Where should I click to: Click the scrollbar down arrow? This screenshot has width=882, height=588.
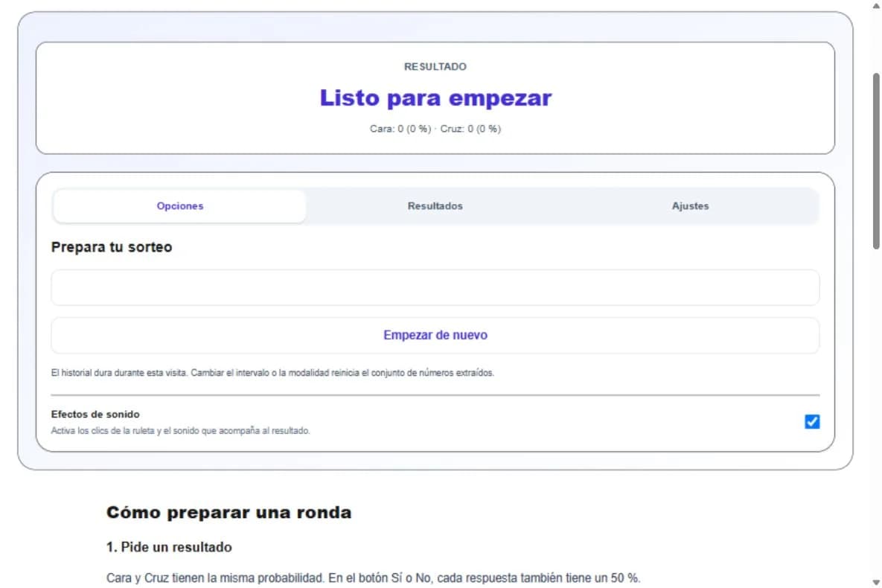pos(876,582)
